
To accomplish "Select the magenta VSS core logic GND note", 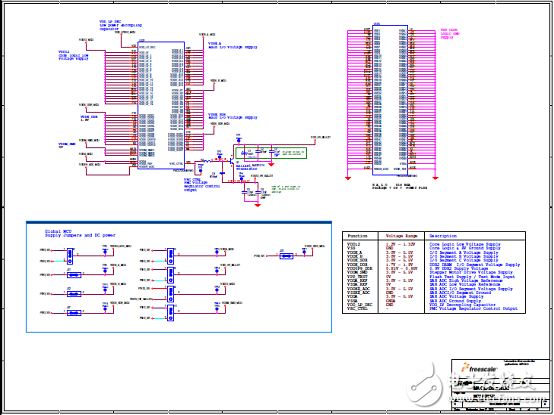I will point(450,34).
